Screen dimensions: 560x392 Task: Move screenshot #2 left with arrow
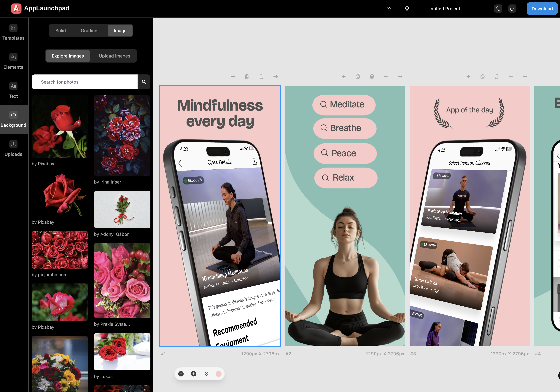tap(386, 77)
